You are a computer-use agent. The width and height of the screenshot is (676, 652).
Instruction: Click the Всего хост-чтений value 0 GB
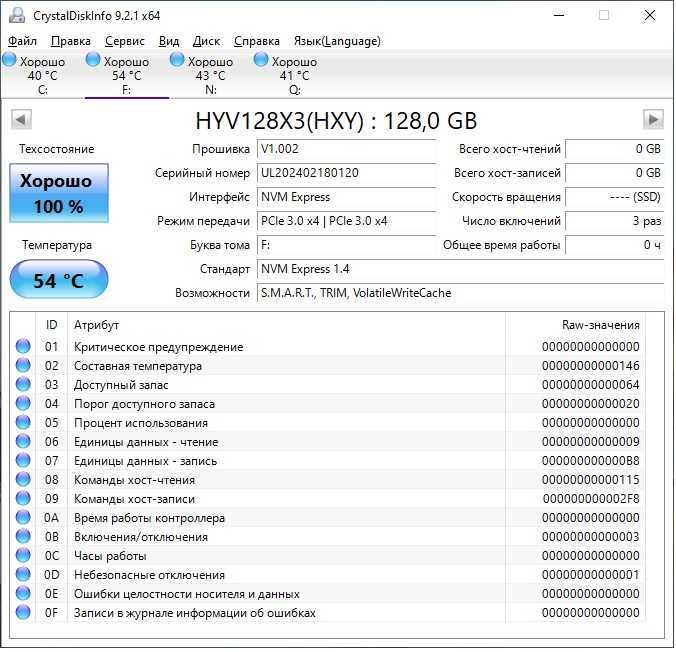[615, 149]
